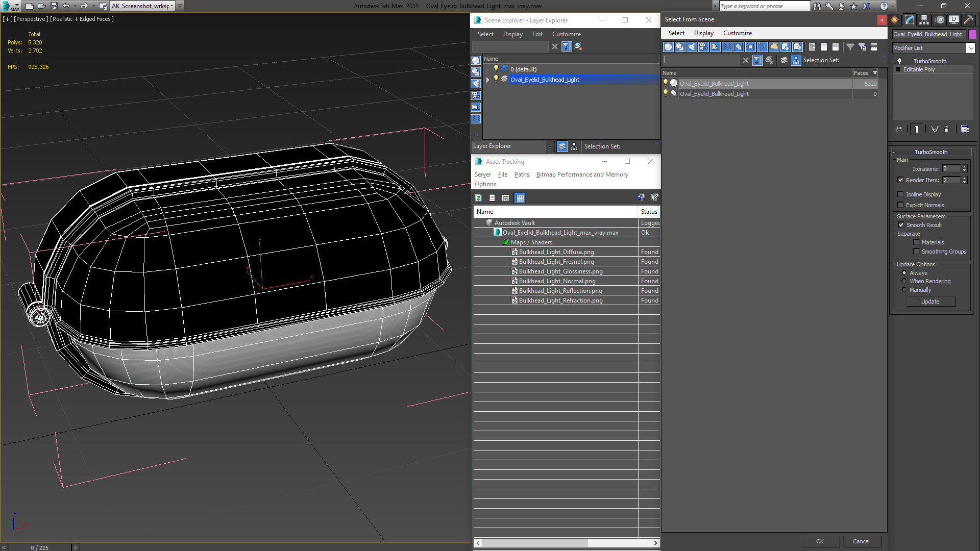Open the Hierarchy command panel tab
The image size is (980, 551).
pos(924,20)
